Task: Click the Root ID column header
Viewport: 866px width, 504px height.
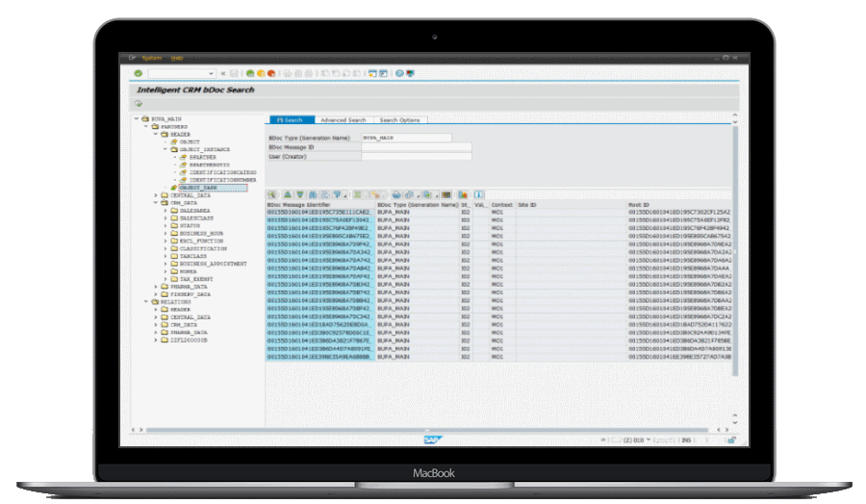Action: (679, 205)
